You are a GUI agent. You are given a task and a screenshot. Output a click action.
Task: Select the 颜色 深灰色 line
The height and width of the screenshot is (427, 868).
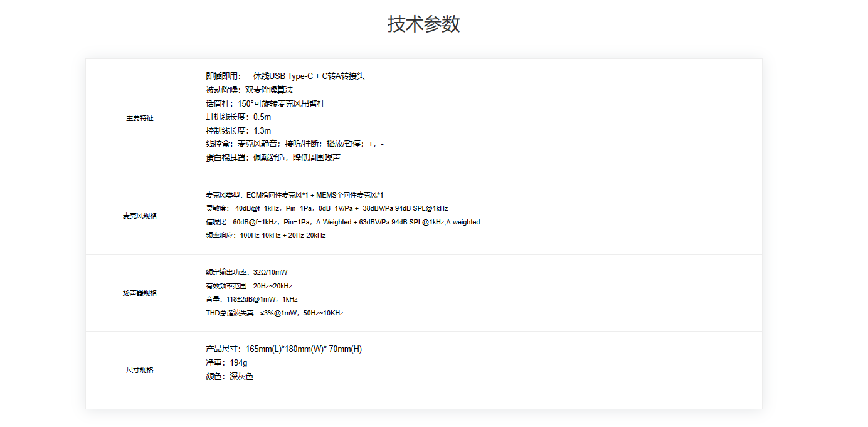(x=230, y=376)
